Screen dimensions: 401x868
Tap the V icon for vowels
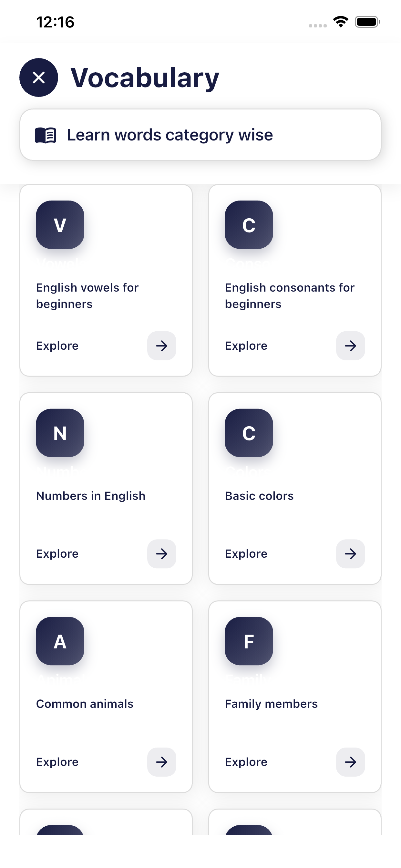click(60, 225)
